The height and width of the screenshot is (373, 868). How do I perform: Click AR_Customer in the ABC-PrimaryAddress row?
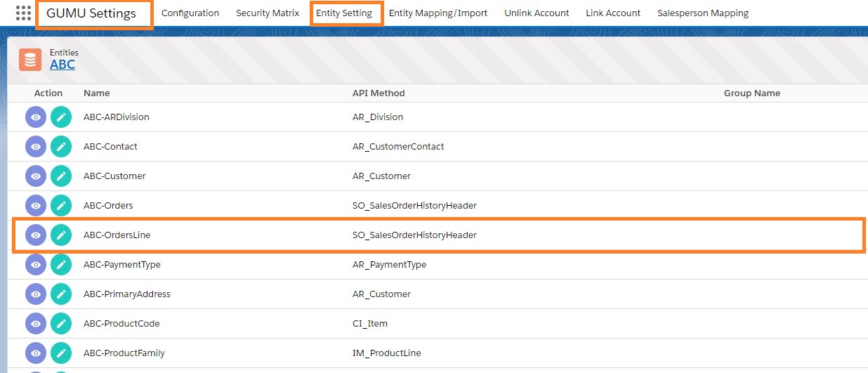coord(381,294)
